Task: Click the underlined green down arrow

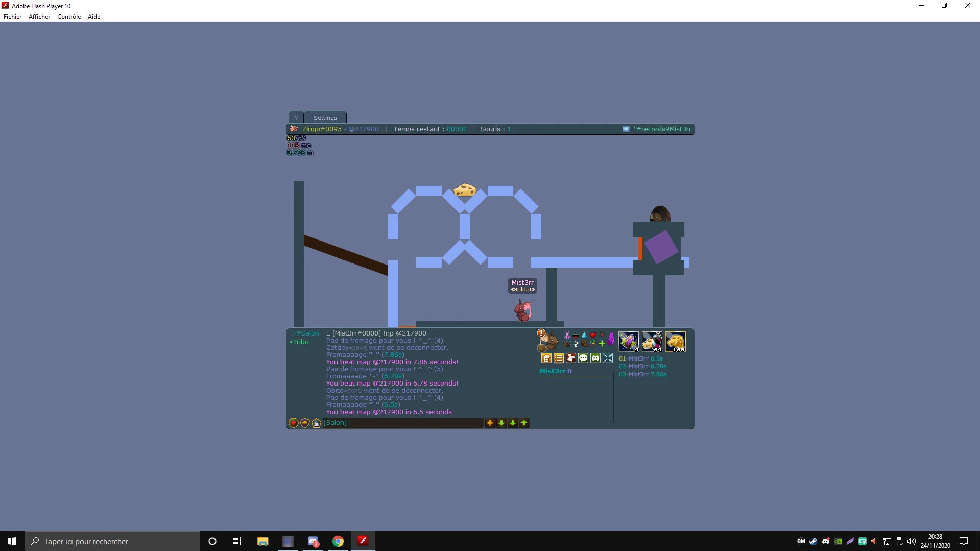Action: (501, 423)
